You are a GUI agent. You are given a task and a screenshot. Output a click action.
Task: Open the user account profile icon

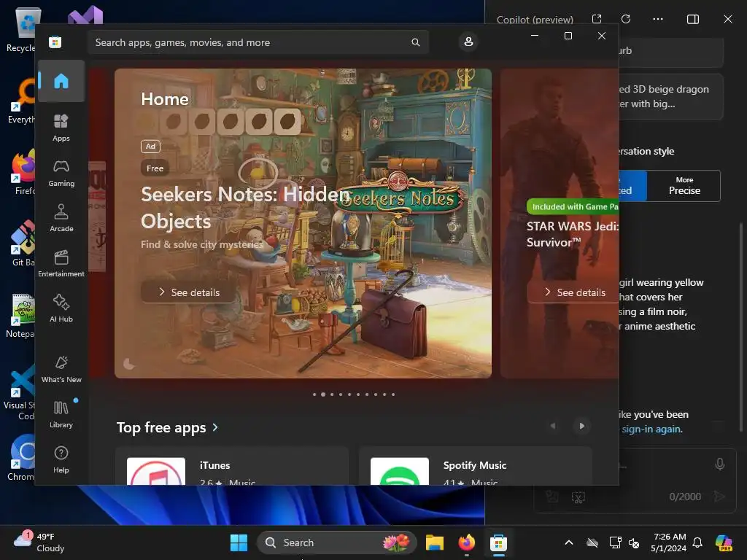click(x=468, y=42)
